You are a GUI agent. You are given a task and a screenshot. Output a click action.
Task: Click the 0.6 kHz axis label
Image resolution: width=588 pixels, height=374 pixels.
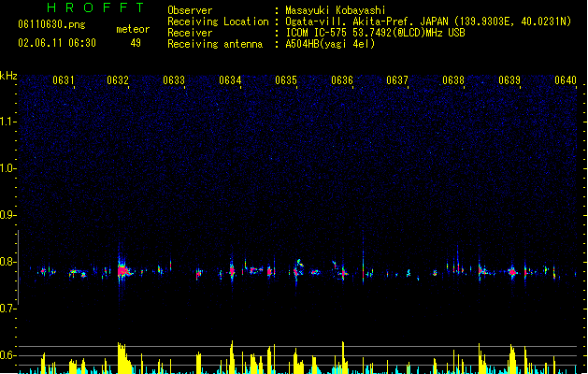click(x=7, y=355)
